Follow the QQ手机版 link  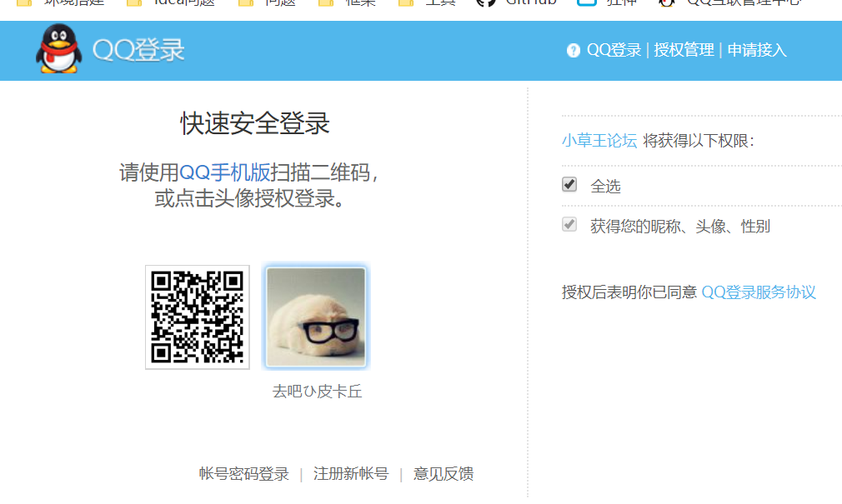click(x=224, y=172)
